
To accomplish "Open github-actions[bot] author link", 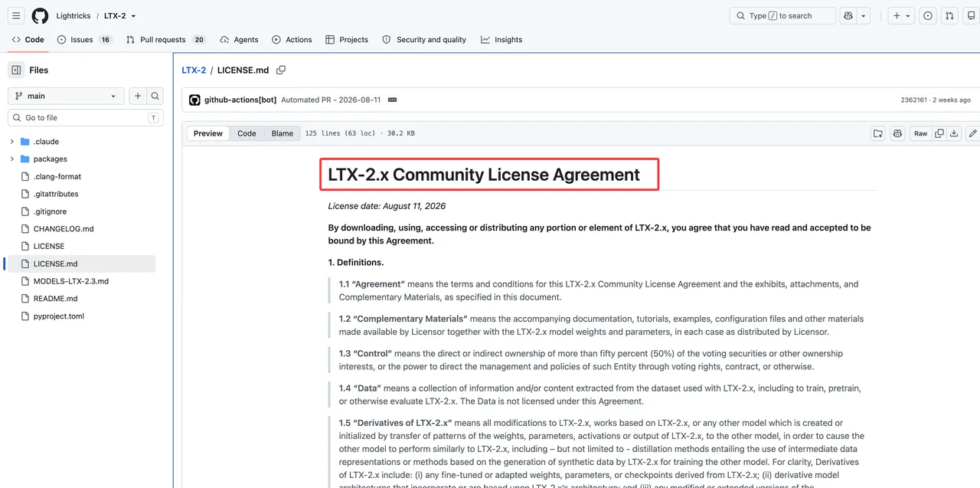I will tap(240, 100).
